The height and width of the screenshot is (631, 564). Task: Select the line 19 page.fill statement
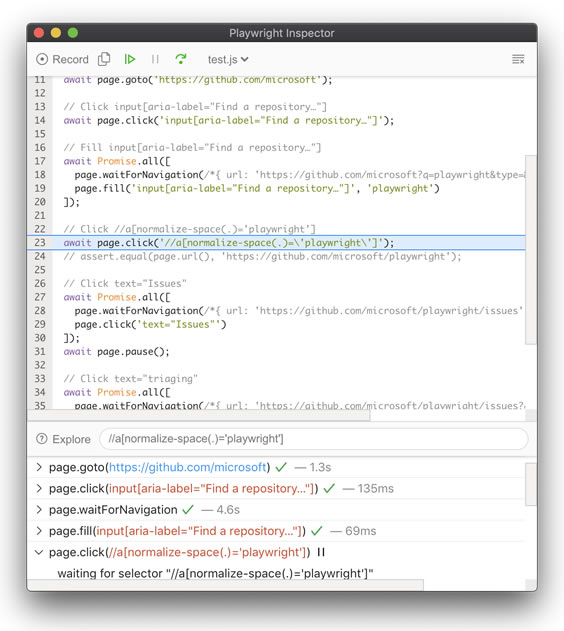point(257,188)
